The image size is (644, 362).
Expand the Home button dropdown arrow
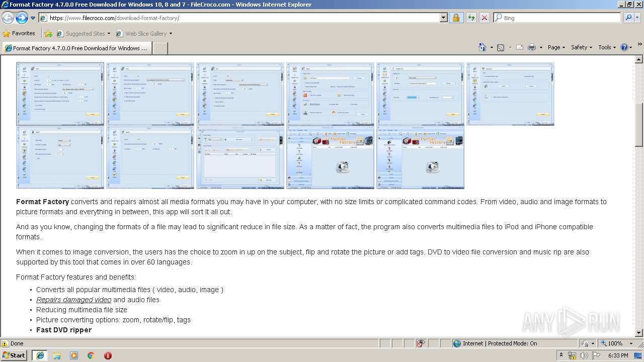[491, 47]
